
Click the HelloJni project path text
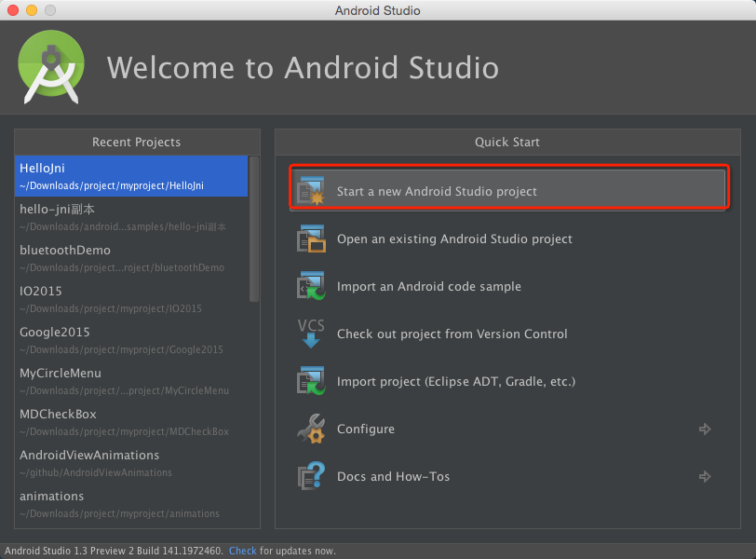coord(112,185)
